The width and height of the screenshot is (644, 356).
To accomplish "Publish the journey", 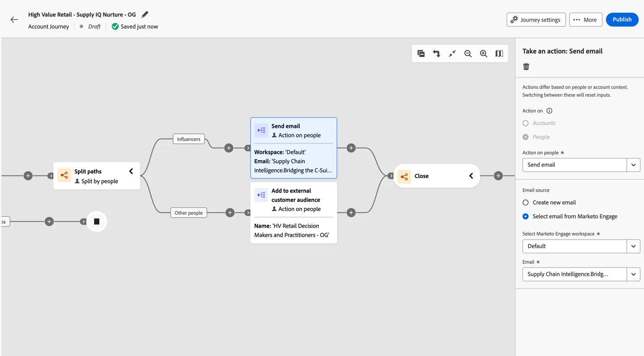I will (622, 20).
